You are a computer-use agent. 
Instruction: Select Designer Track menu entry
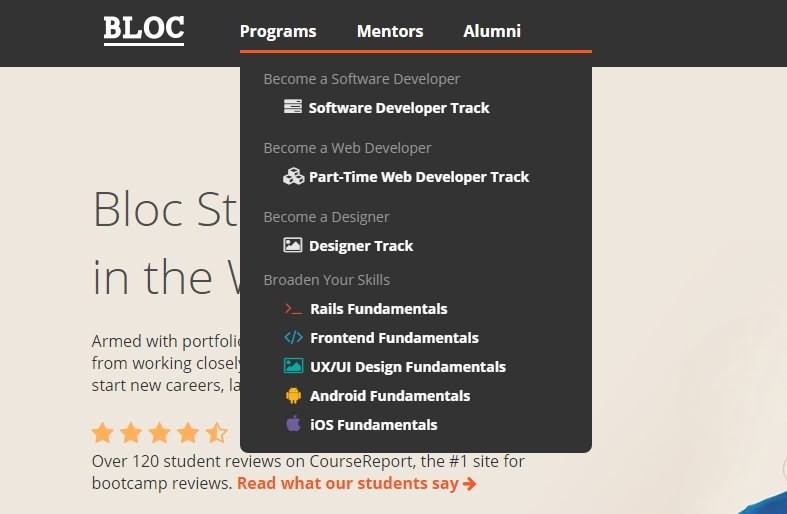pyautogui.click(x=361, y=246)
